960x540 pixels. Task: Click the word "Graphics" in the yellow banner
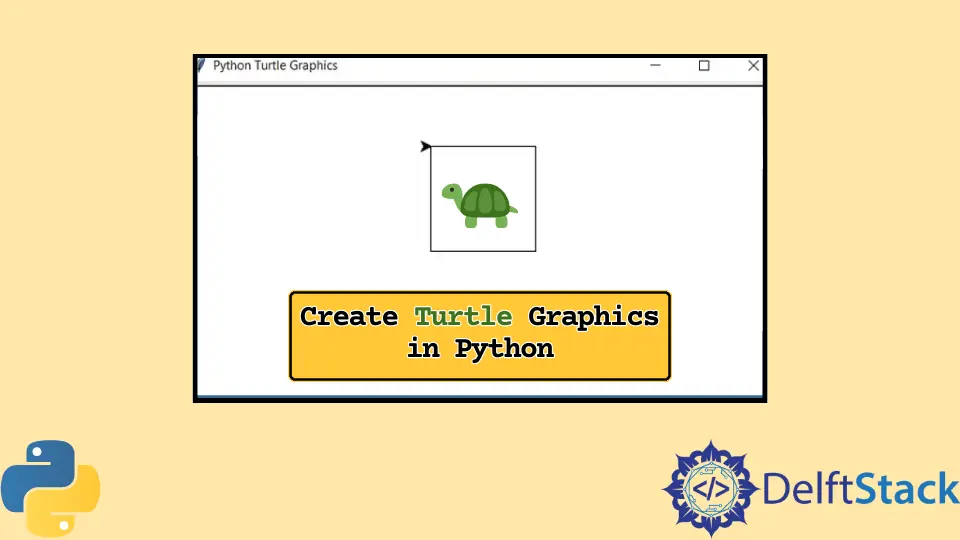(594, 317)
